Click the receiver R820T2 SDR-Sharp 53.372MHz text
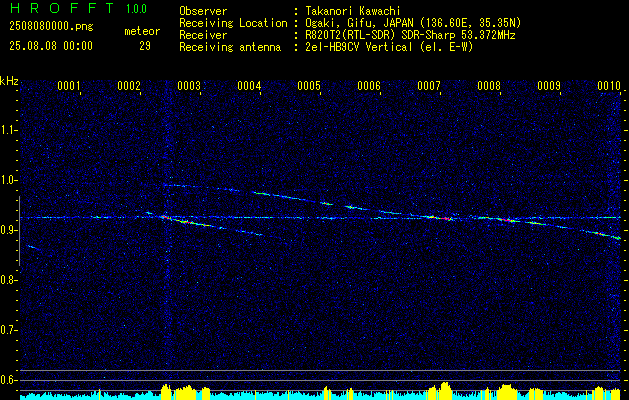This screenshot has width=629, height=400. pos(410,35)
